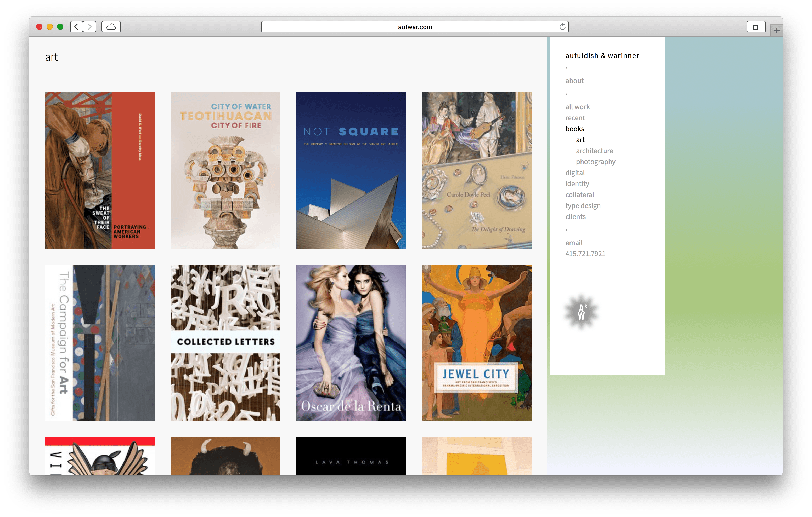Open the iCloud tabs cloud icon
Screen dimensions: 812x517
click(x=111, y=27)
